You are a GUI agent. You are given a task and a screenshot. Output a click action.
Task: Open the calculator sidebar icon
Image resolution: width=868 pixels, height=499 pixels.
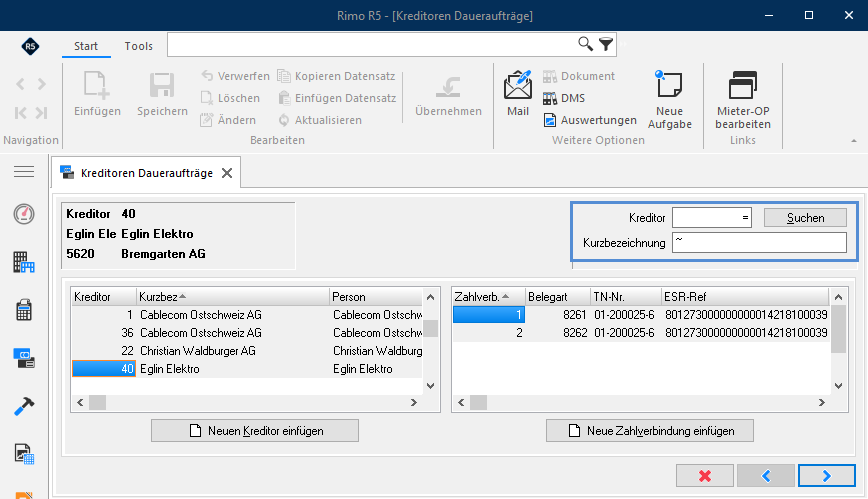pos(24,310)
